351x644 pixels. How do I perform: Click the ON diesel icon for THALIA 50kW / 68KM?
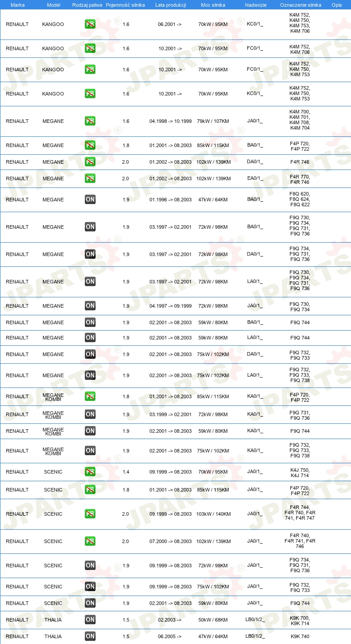[x=90, y=620]
